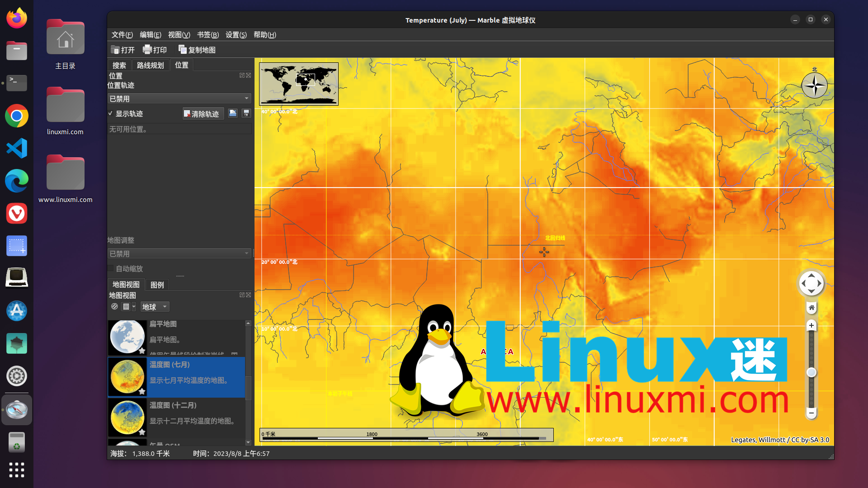Open the 帮助(H) menu
This screenshot has width=868, height=488.
[x=265, y=35]
